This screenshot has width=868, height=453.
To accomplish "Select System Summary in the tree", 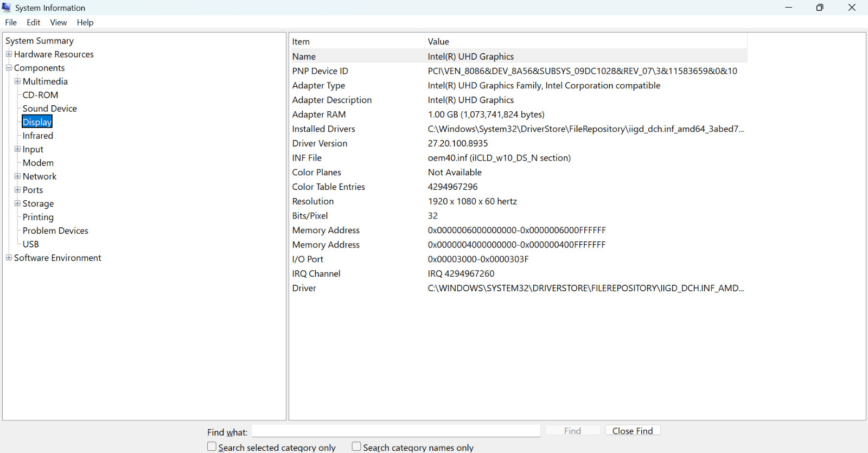I will tap(40, 41).
